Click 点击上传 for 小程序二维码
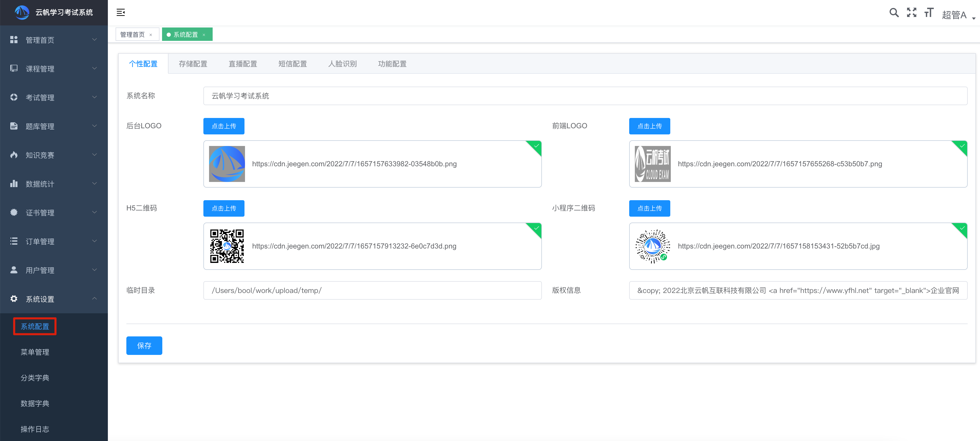Image resolution: width=980 pixels, height=441 pixels. pos(649,208)
